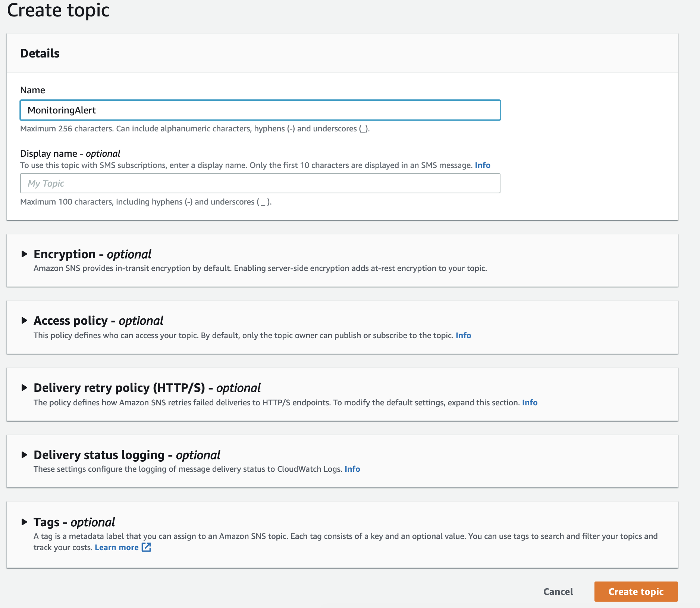This screenshot has height=608, width=700.
Task: Click into the Name input field
Action: pos(260,110)
